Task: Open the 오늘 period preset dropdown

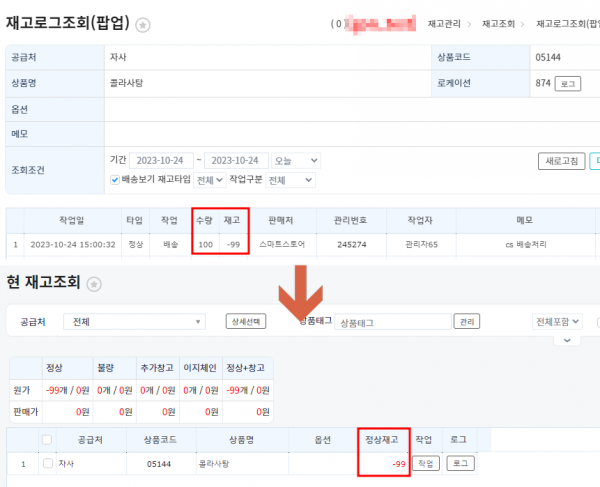Action: [297, 160]
